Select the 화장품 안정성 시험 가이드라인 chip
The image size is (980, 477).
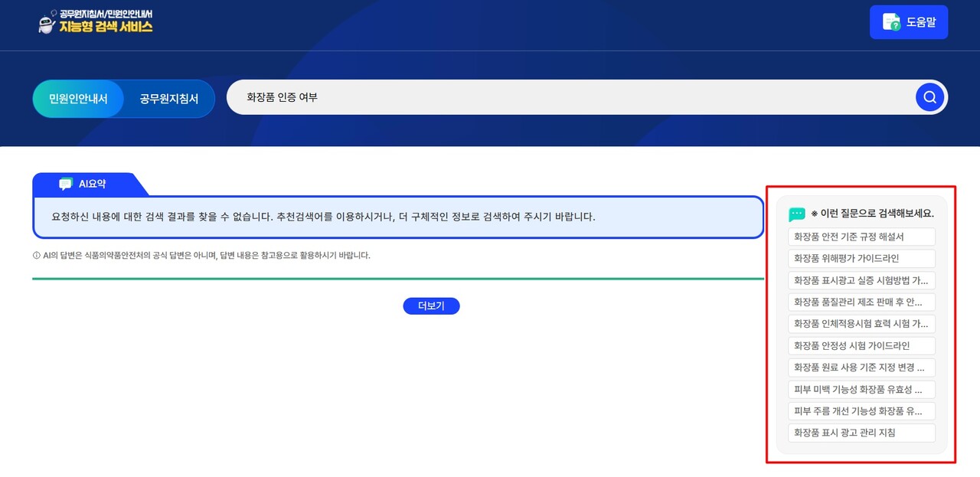click(x=861, y=345)
